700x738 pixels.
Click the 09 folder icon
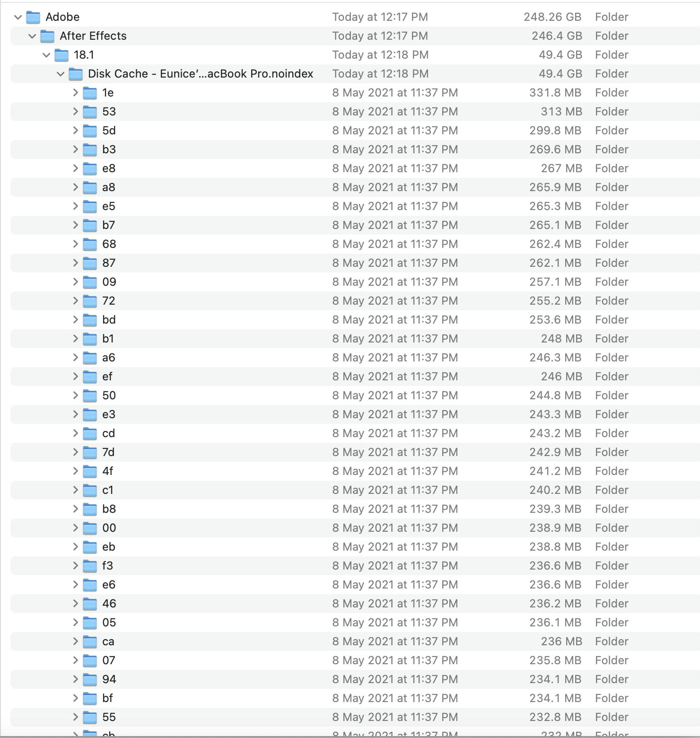(x=90, y=282)
